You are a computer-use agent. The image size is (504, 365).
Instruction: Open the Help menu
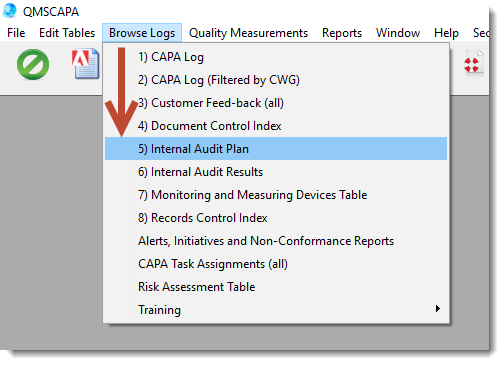[x=446, y=33]
